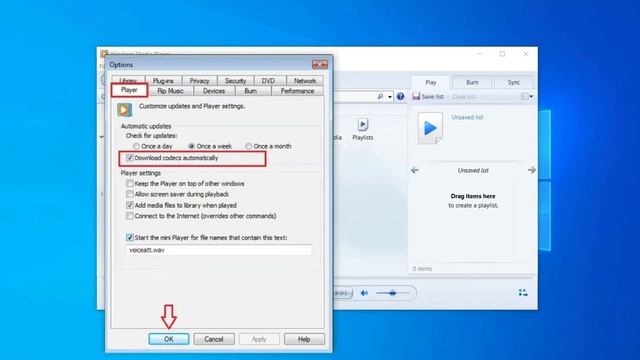Toggle Add media files to library checkbox
640x360 pixels.
130,205
